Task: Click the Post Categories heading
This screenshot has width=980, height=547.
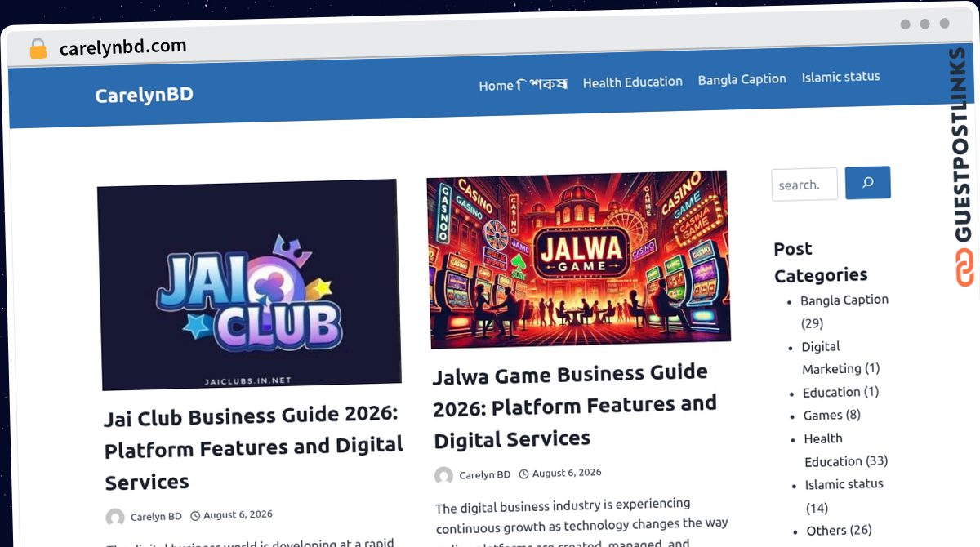Action: [820, 262]
